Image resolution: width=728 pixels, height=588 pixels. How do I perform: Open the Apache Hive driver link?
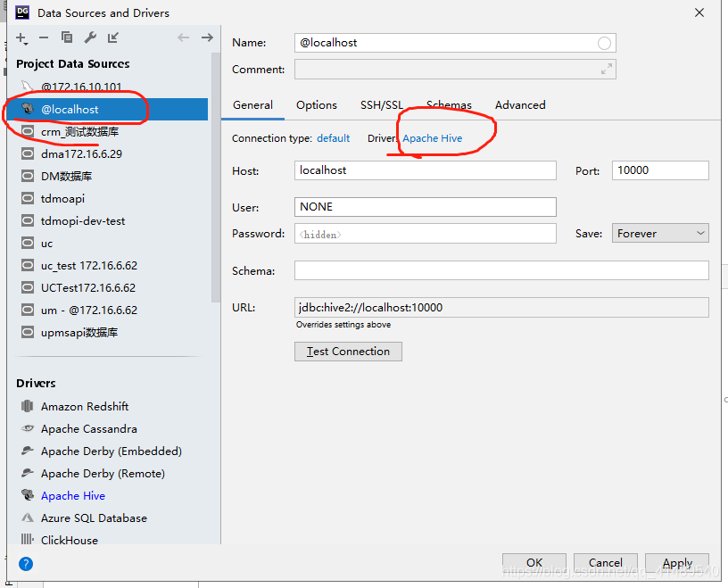432,138
